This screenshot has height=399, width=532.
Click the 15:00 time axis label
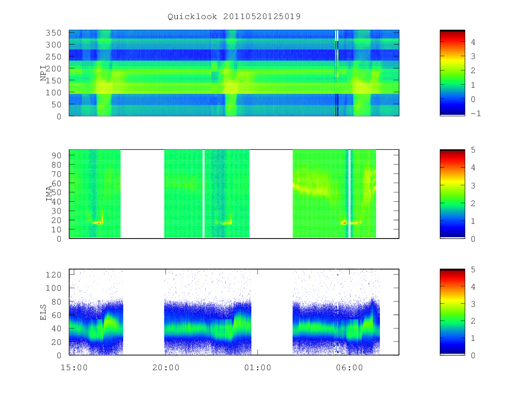74,367
